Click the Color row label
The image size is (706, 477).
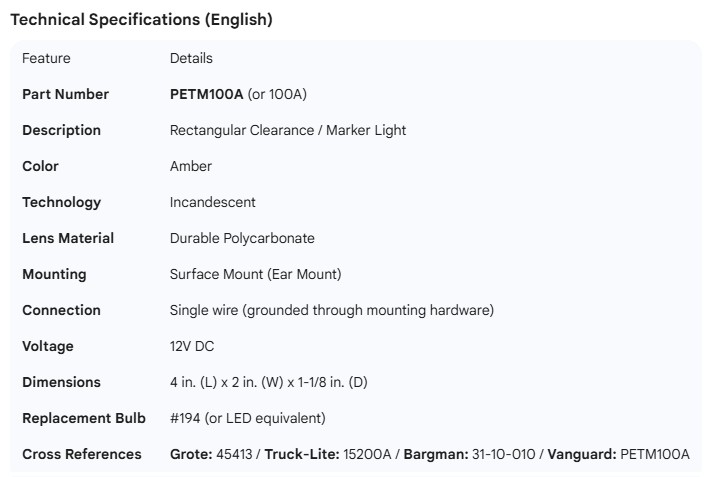40,166
